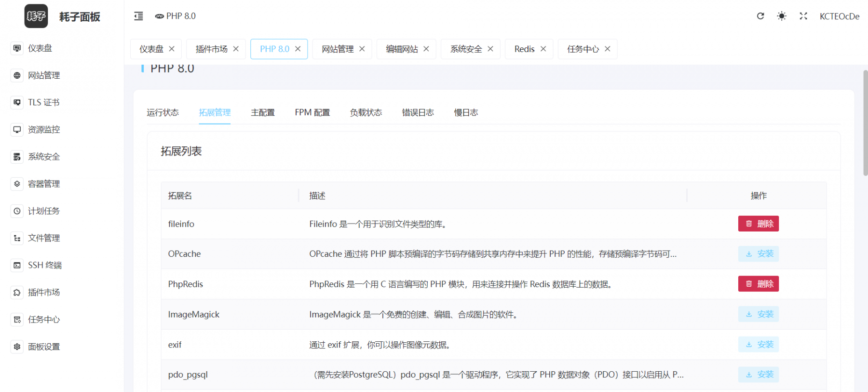Close the 仪表盘 page tab
868x392 pixels.
click(172, 49)
